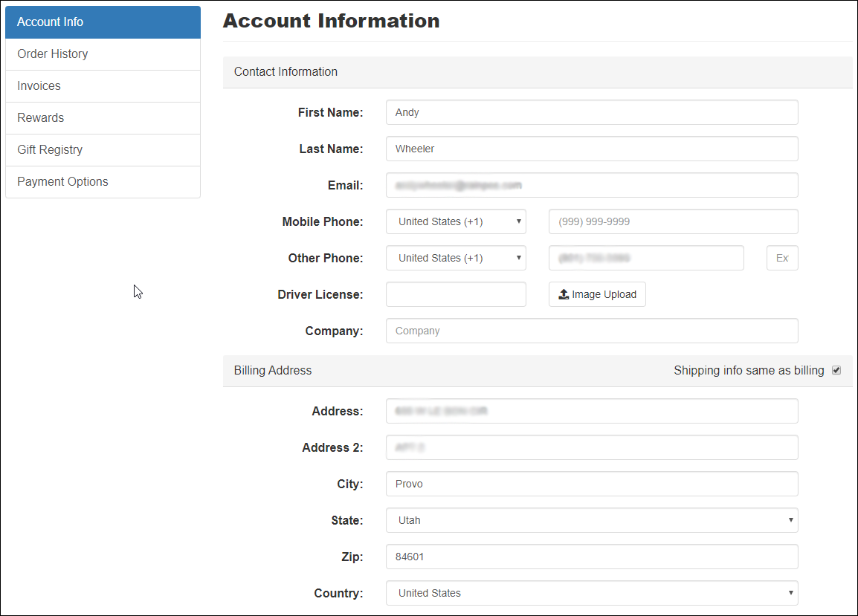Toggle Shipping info same as billing checkbox
This screenshot has width=858, height=616.
click(836, 370)
